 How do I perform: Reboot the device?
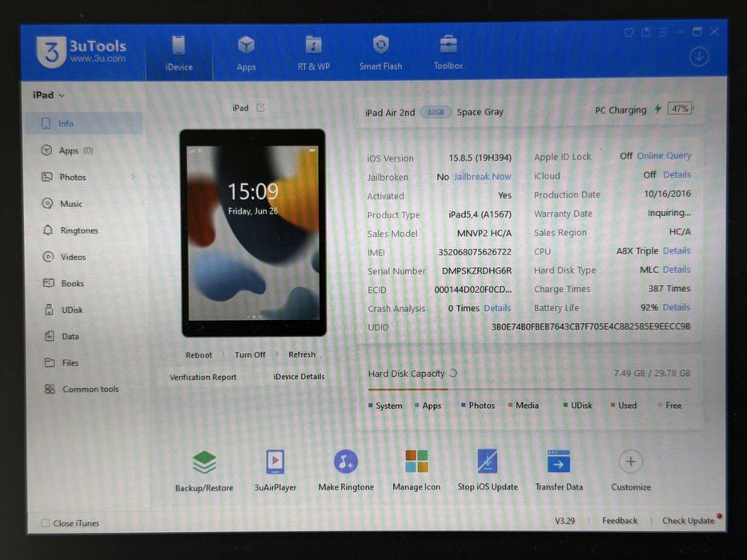click(x=199, y=355)
